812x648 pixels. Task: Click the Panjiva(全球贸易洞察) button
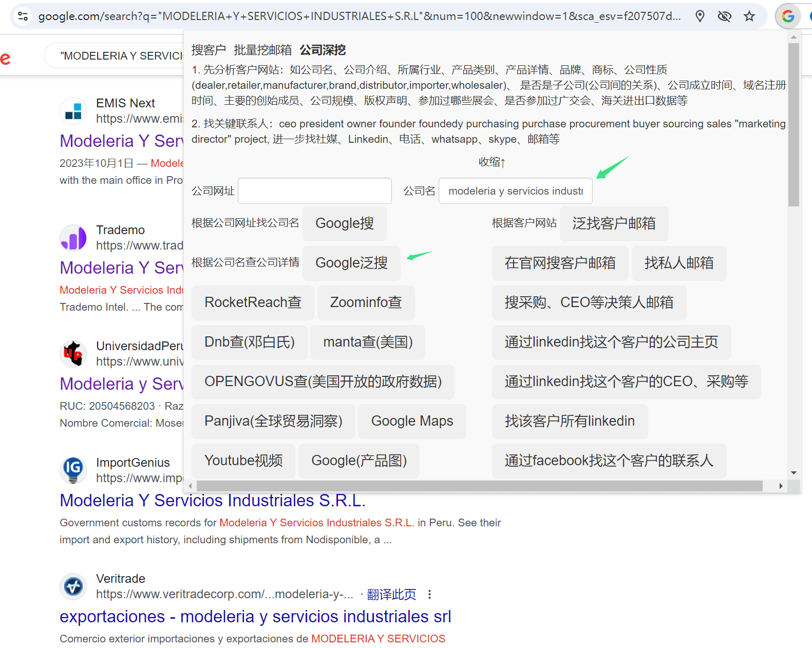click(x=273, y=421)
